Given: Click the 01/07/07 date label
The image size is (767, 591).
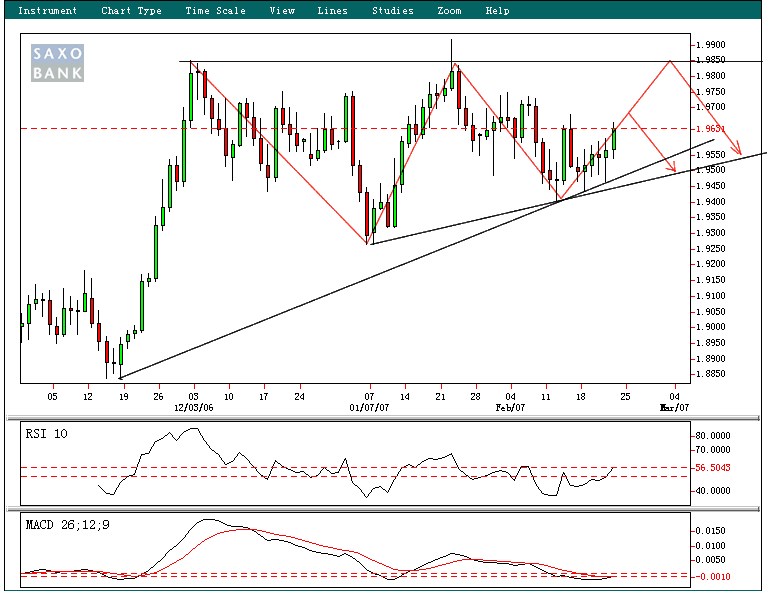Looking at the screenshot, I should coord(369,408).
